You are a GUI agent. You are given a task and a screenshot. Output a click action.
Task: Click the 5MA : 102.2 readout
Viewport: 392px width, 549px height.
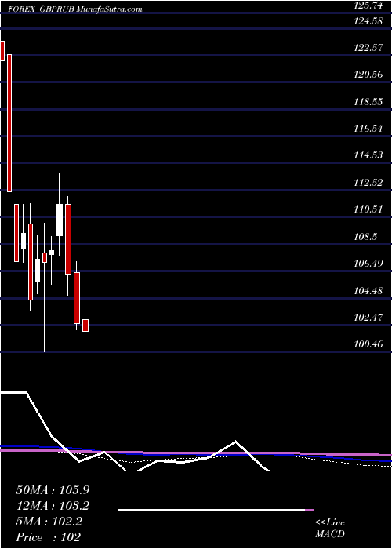click(49, 522)
